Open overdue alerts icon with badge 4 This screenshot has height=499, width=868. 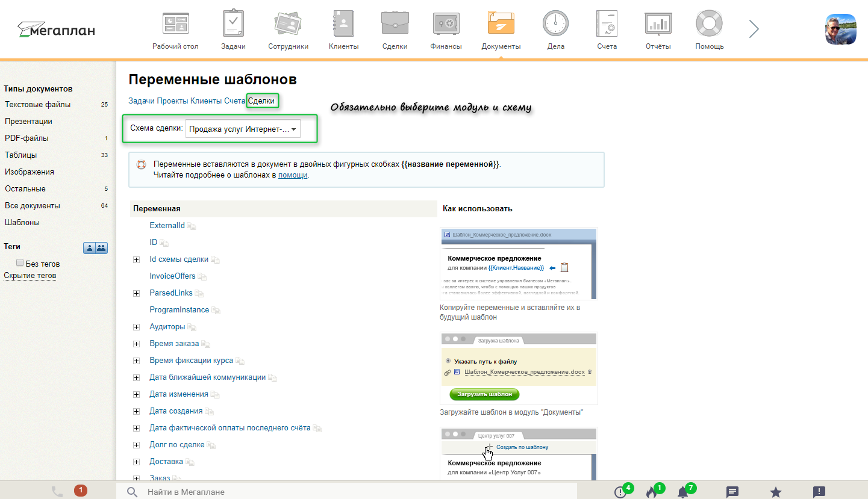click(x=620, y=492)
